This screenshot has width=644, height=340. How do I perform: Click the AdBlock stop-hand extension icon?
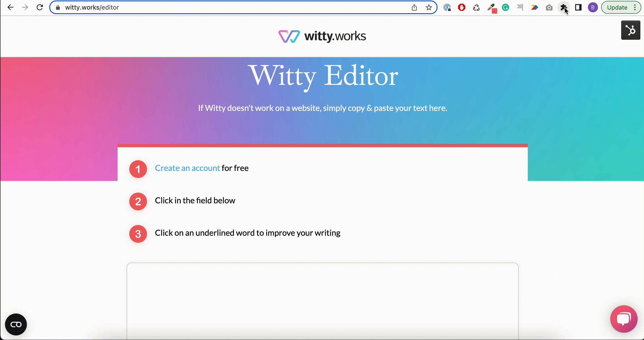461,8
